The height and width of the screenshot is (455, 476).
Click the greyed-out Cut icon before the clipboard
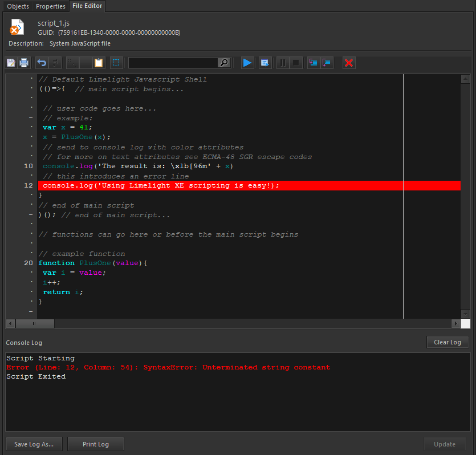(x=73, y=63)
